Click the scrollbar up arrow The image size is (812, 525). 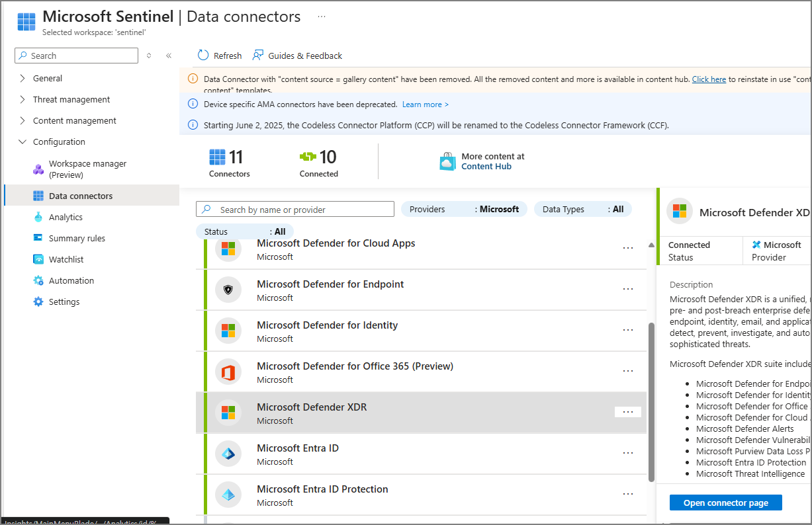pos(651,245)
